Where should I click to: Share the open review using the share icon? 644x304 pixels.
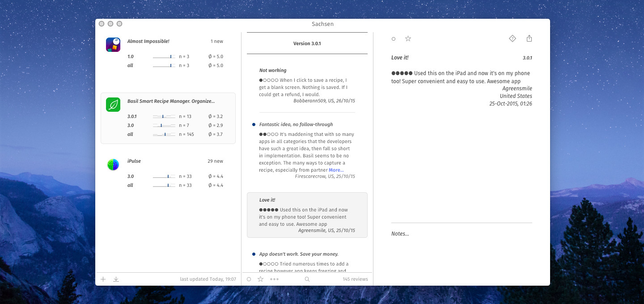pyautogui.click(x=529, y=38)
